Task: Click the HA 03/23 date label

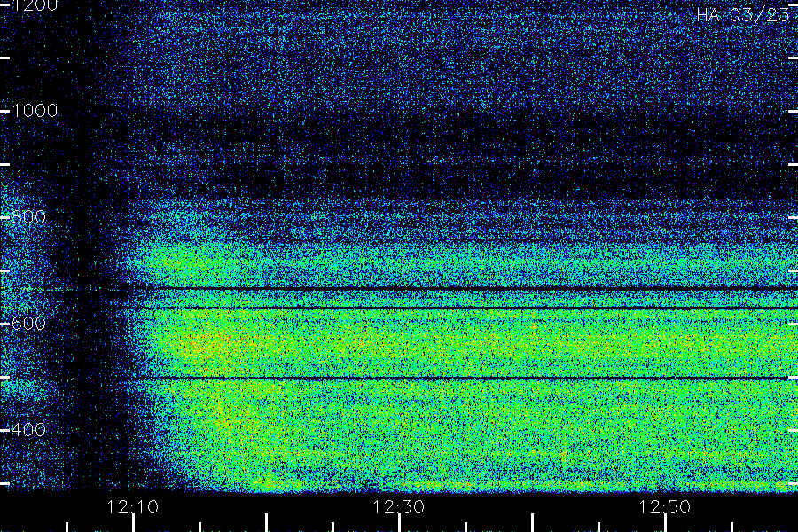Action: coord(743,14)
